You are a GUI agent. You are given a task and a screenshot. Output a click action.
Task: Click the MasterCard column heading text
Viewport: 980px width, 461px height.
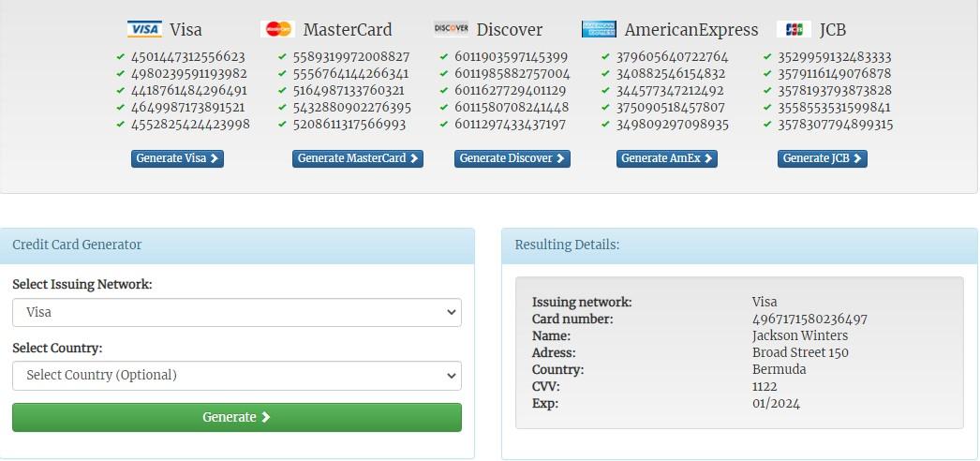tap(348, 29)
